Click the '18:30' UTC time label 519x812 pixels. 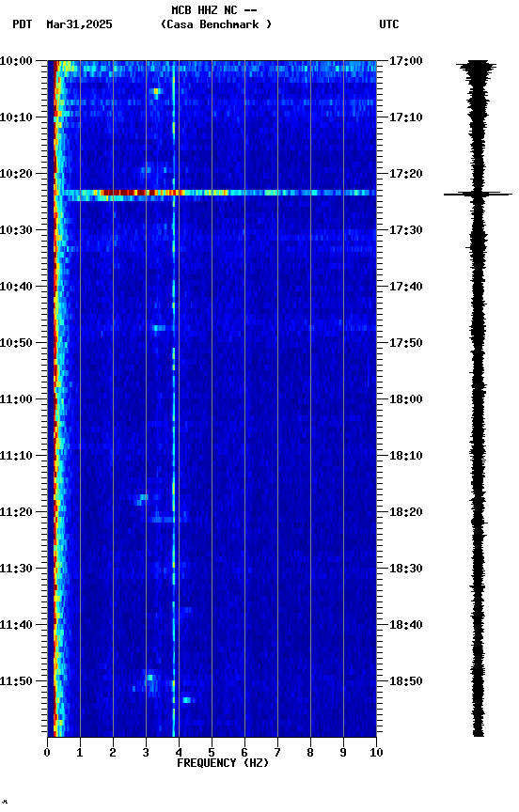click(406, 569)
